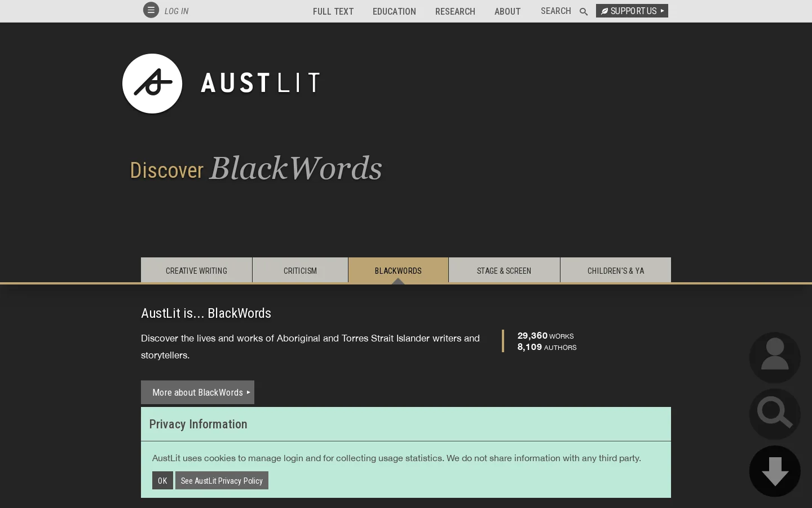Click the search magnifier icon in top bar
Image resolution: width=812 pixels, height=508 pixels.
[584, 11]
